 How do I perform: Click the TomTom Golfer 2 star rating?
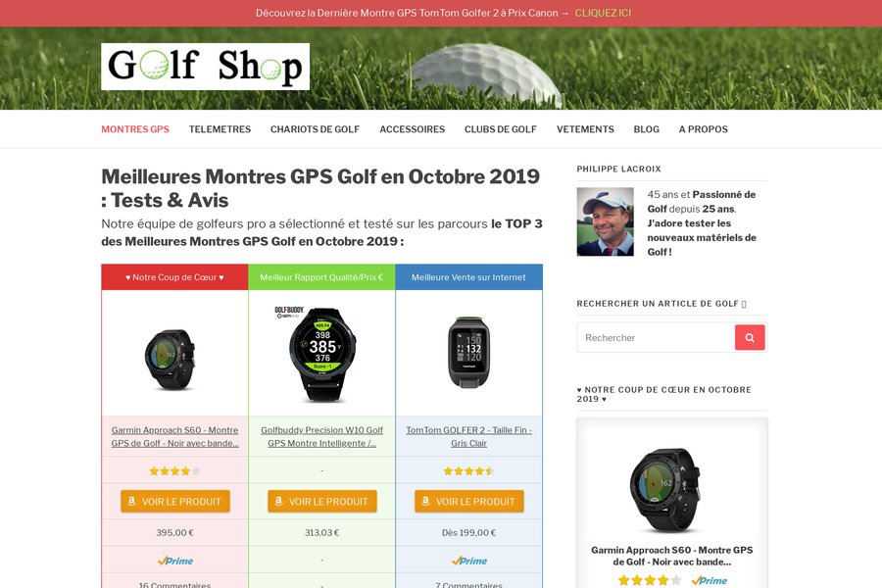(x=469, y=471)
